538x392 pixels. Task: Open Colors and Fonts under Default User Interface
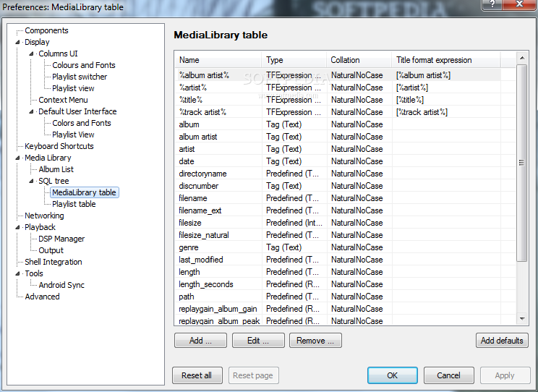tap(82, 123)
